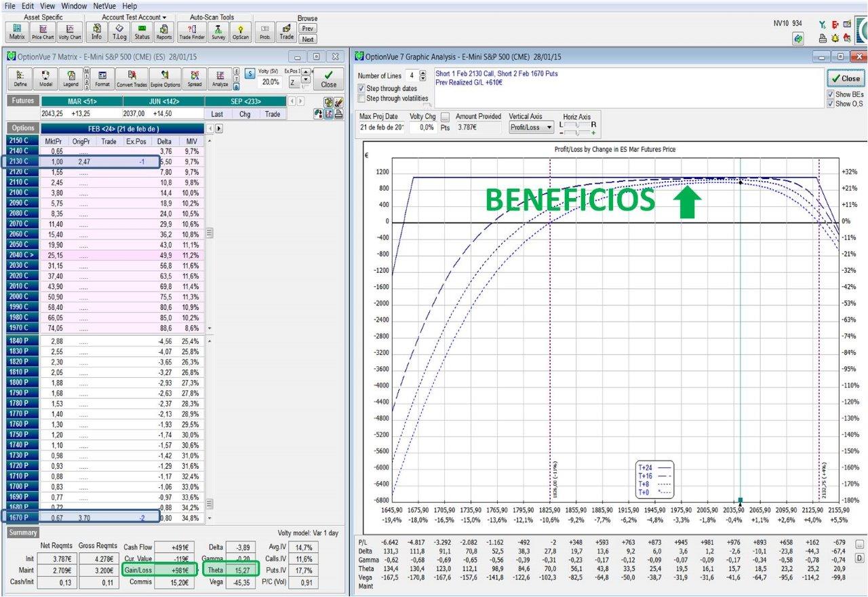Viewport: 868px width, 597px height.
Task: Open the account Status tool
Action: click(x=142, y=32)
